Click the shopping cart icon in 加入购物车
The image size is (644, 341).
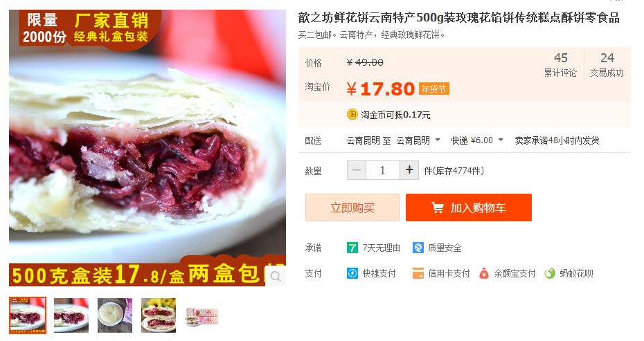(438, 208)
